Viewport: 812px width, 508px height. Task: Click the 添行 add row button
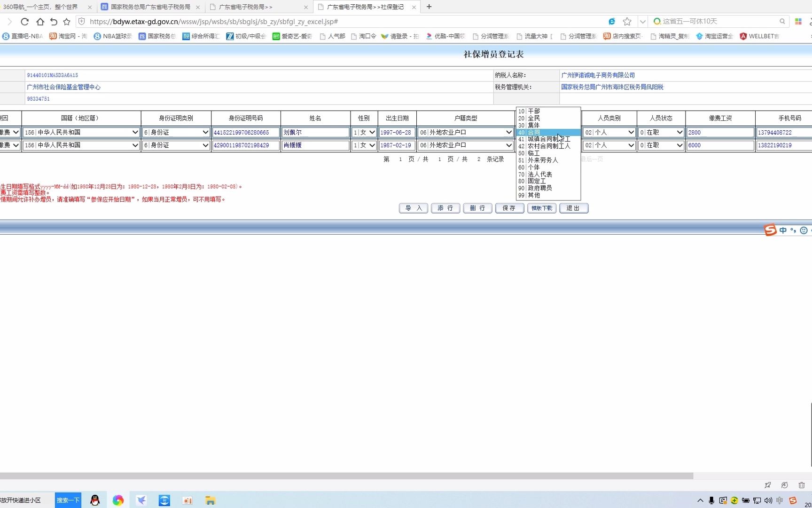click(x=445, y=208)
